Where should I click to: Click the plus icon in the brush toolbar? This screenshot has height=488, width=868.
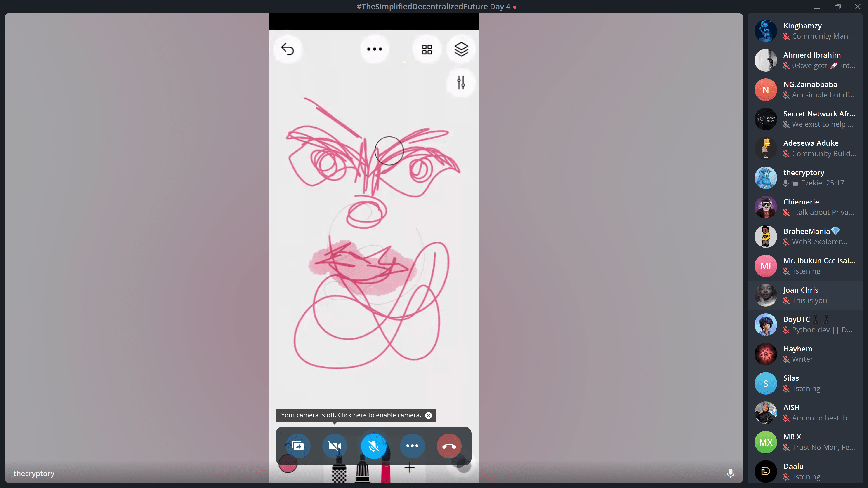pos(409,468)
